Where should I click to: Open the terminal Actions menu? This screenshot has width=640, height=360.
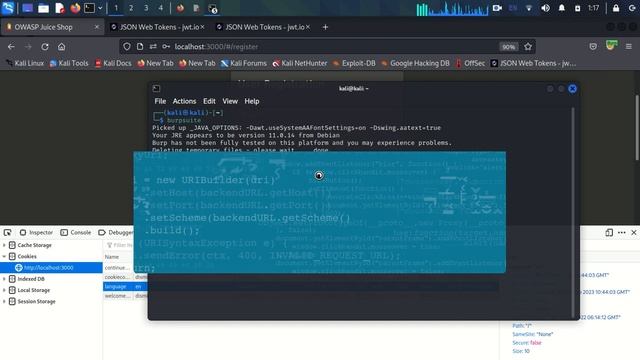tap(184, 101)
